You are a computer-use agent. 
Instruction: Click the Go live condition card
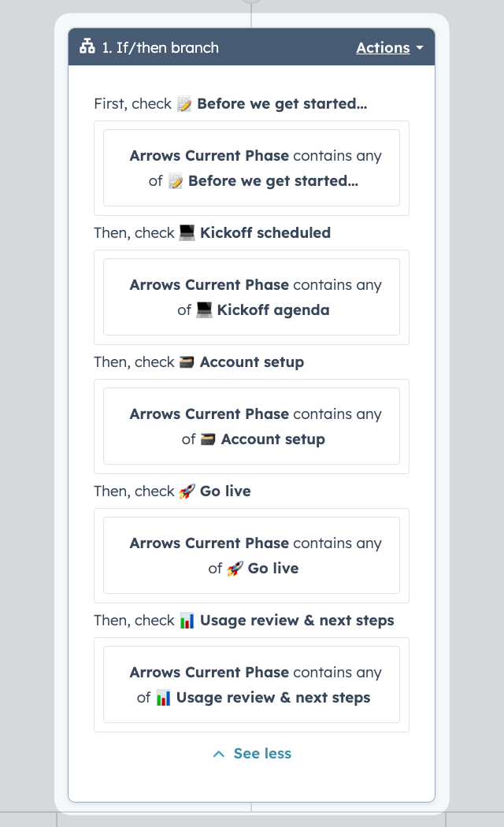(251, 555)
